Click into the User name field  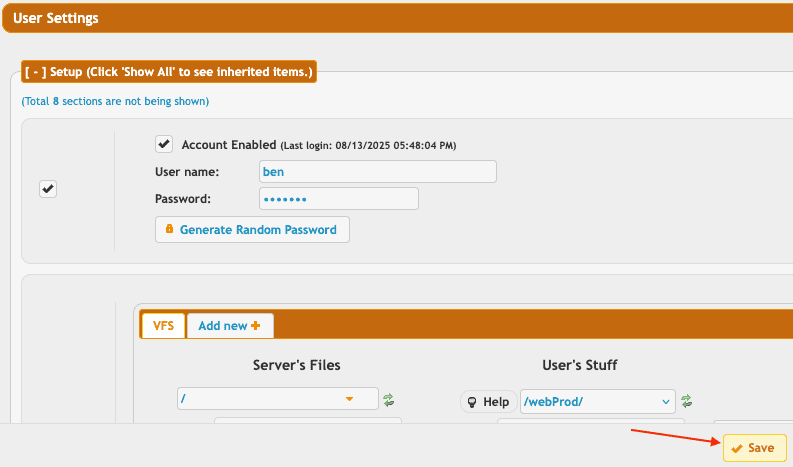pyautogui.click(x=376, y=172)
